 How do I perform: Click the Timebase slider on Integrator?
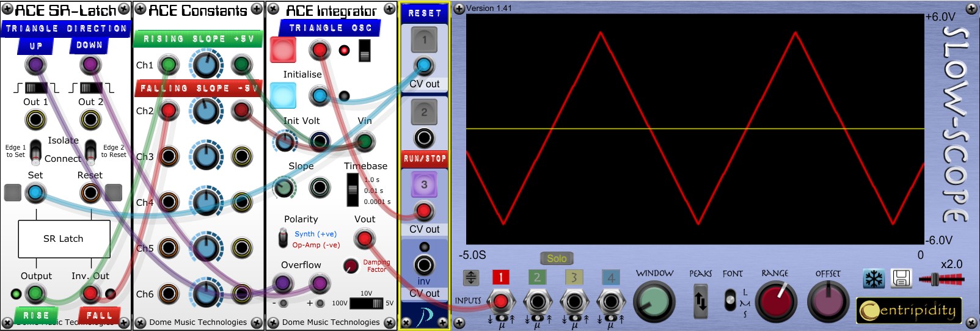[353, 191]
